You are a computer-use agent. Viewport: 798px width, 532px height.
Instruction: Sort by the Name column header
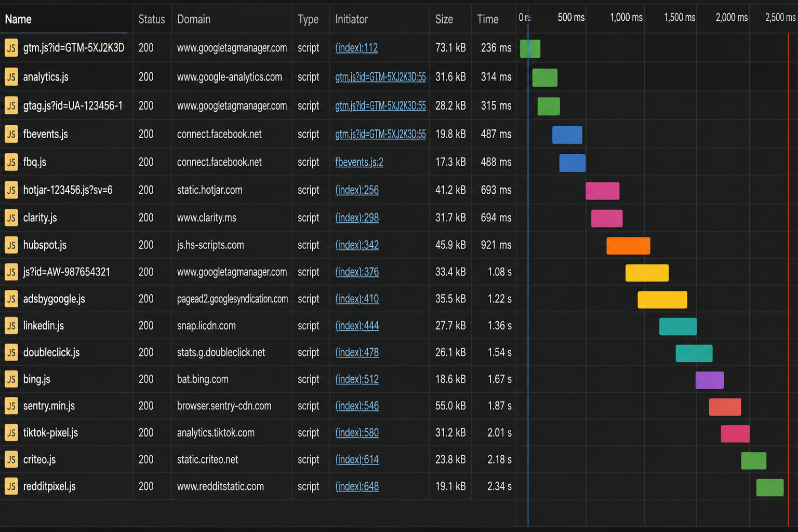tap(18, 19)
